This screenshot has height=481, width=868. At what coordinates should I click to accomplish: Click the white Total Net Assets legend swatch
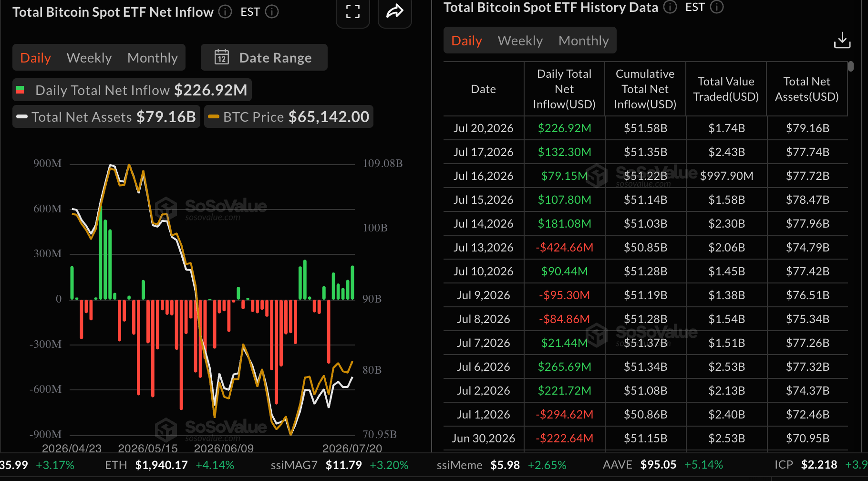[x=22, y=116]
